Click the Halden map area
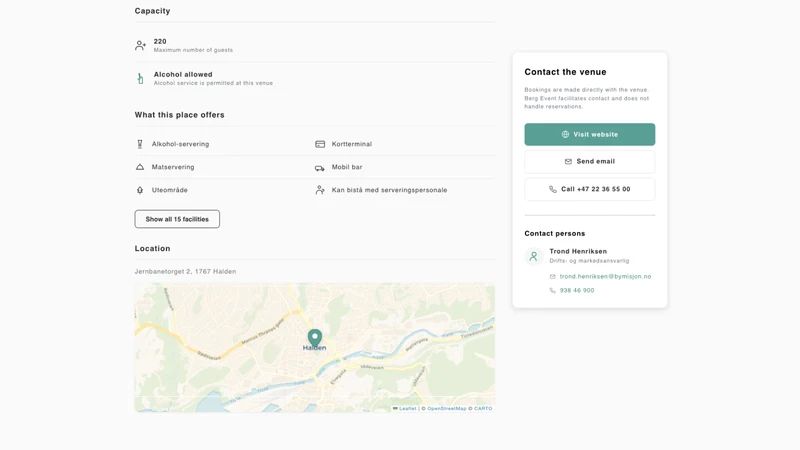This screenshot has width=800, height=450. (315, 347)
